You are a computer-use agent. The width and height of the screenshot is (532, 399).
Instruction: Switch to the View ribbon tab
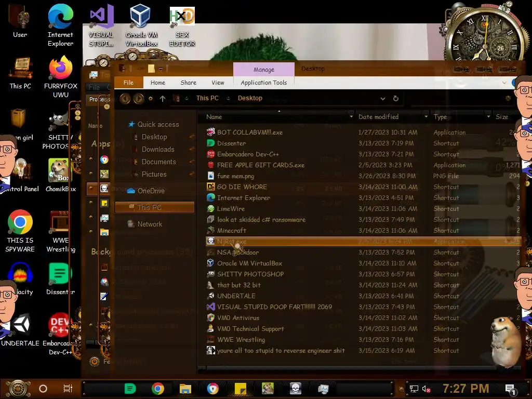coord(218,83)
